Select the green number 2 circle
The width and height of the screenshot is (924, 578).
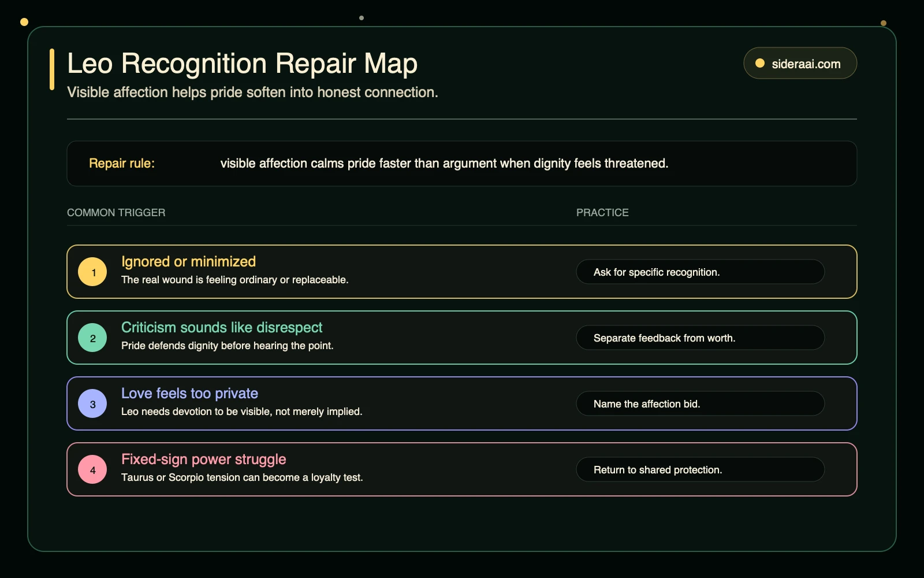92,338
